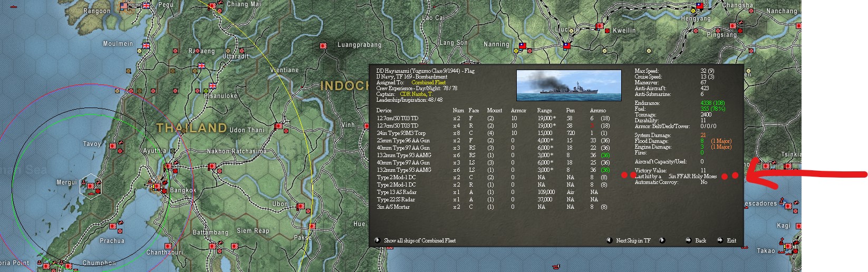Select the Chinese flag unit near Lang Son

[x=567, y=46]
